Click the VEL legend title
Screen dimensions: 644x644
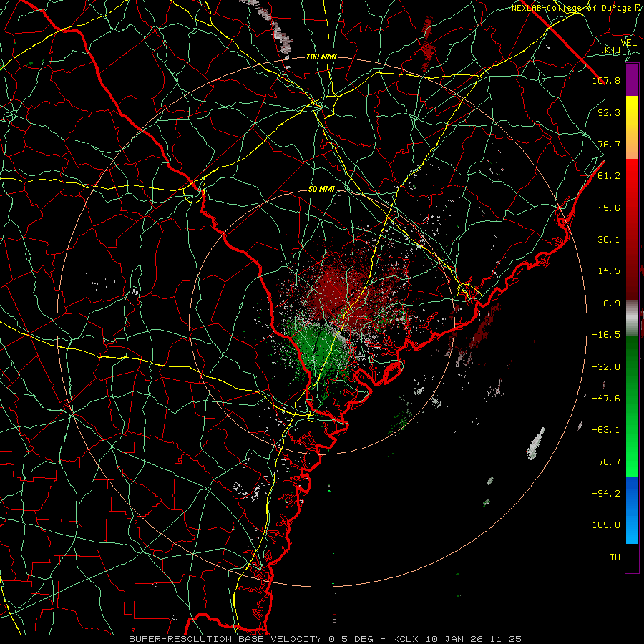point(628,43)
